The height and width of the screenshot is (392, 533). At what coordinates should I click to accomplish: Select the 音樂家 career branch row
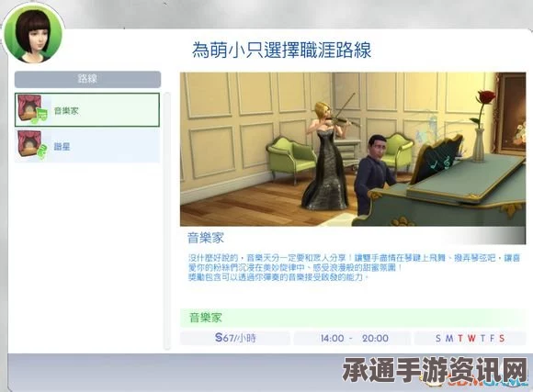pyautogui.click(x=87, y=110)
